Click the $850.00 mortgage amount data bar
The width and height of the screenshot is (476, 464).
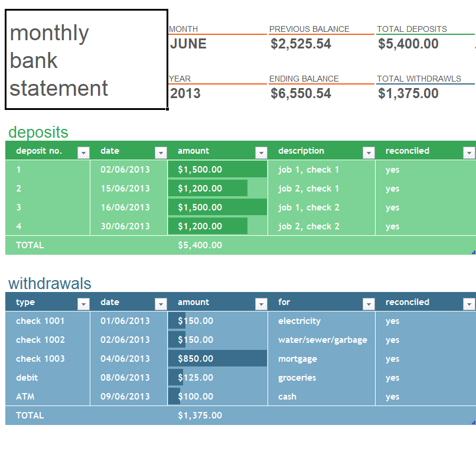[217, 359]
